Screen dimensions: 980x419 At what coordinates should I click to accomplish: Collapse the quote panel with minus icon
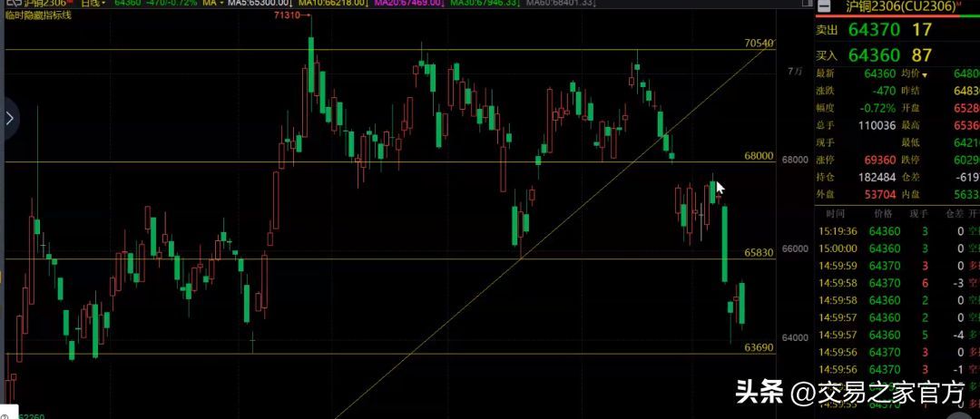point(824,6)
